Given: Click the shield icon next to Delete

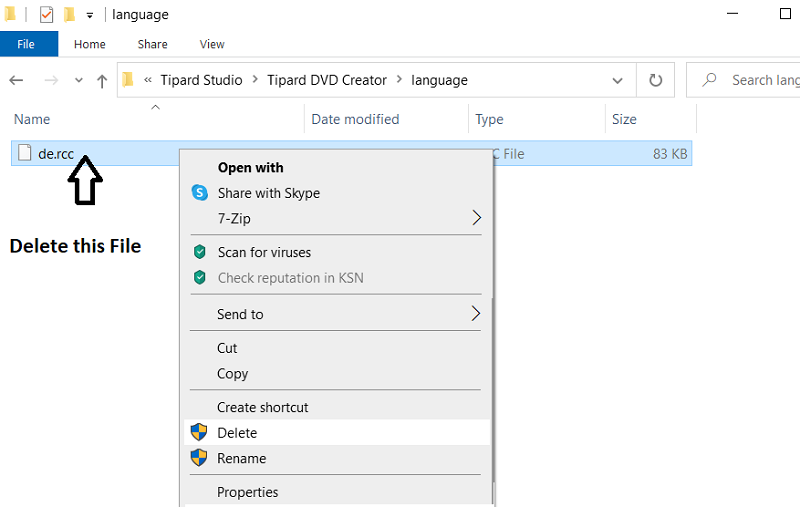Looking at the screenshot, I should [x=199, y=433].
